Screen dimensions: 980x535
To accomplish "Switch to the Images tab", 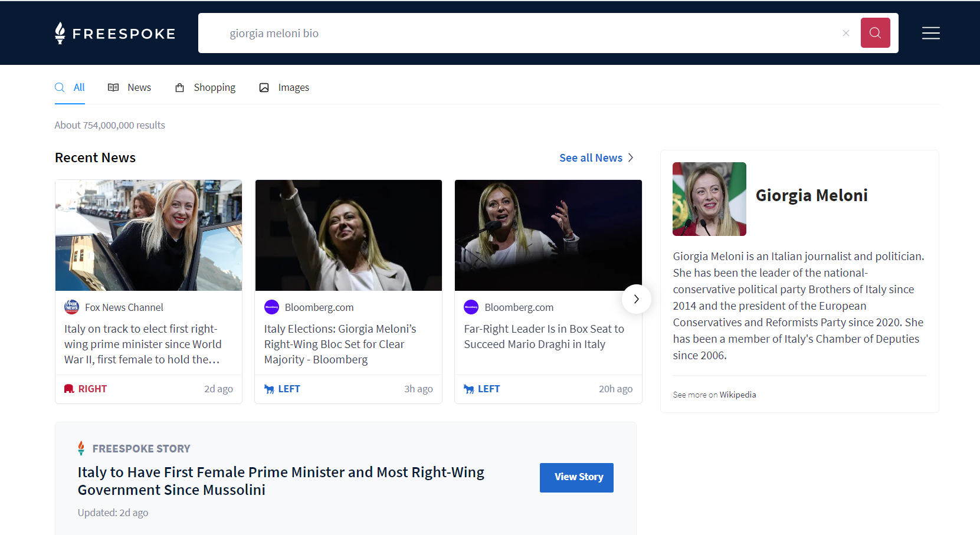I will coord(284,87).
